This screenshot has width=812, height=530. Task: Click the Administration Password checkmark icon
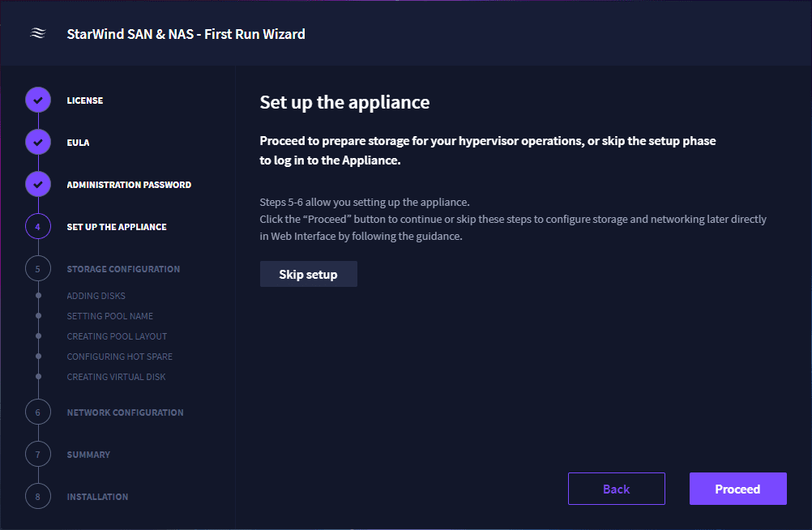pyautogui.click(x=38, y=185)
